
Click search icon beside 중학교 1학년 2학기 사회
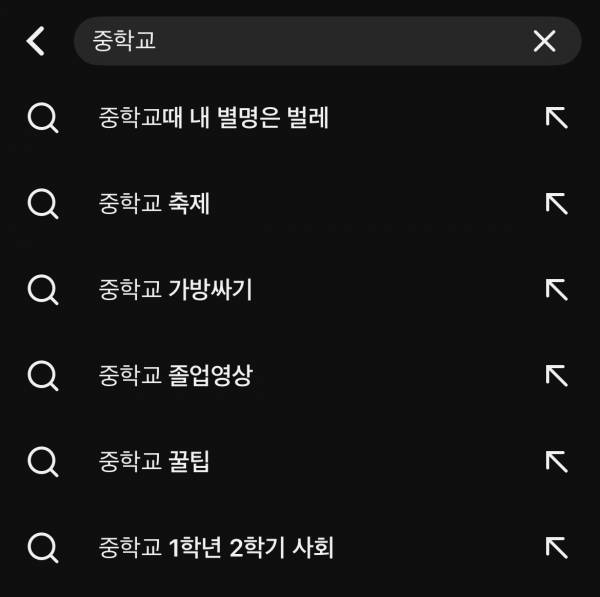pos(42,548)
